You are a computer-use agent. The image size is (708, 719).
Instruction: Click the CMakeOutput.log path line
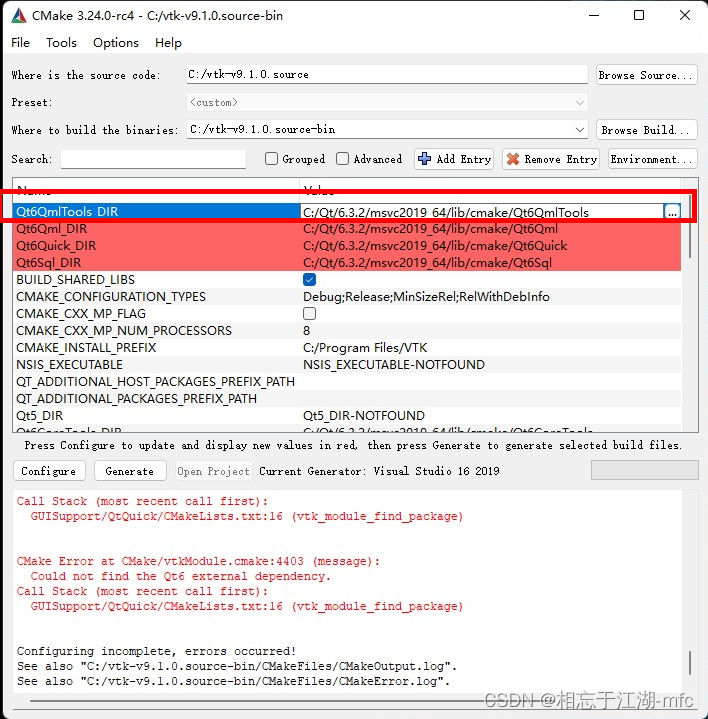tap(237, 666)
